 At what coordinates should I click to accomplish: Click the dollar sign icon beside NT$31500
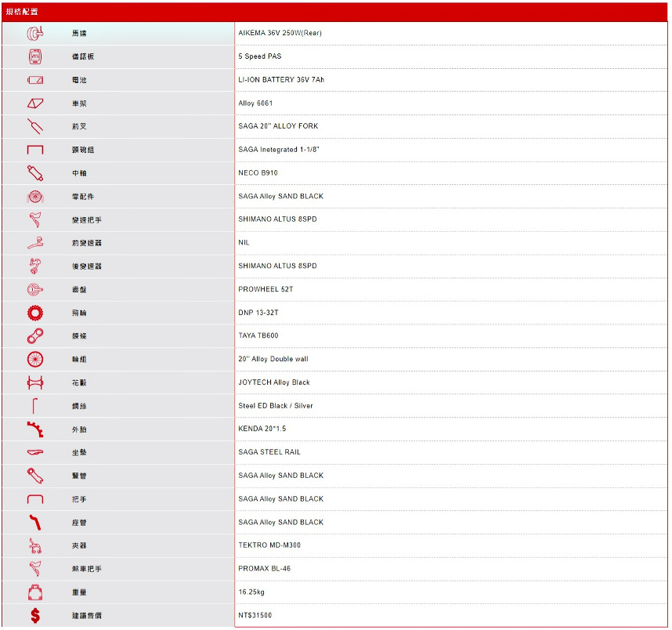tap(35, 616)
